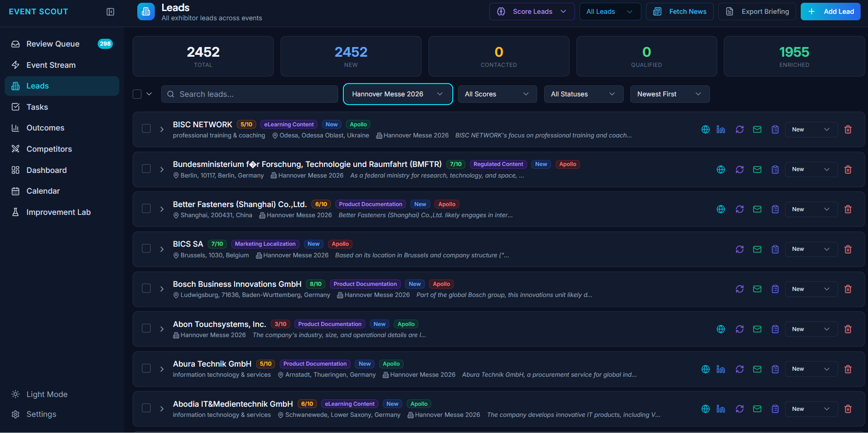
Task: Open Bundesministerium BMFTR website globe icon
Action: pos(721,170)
